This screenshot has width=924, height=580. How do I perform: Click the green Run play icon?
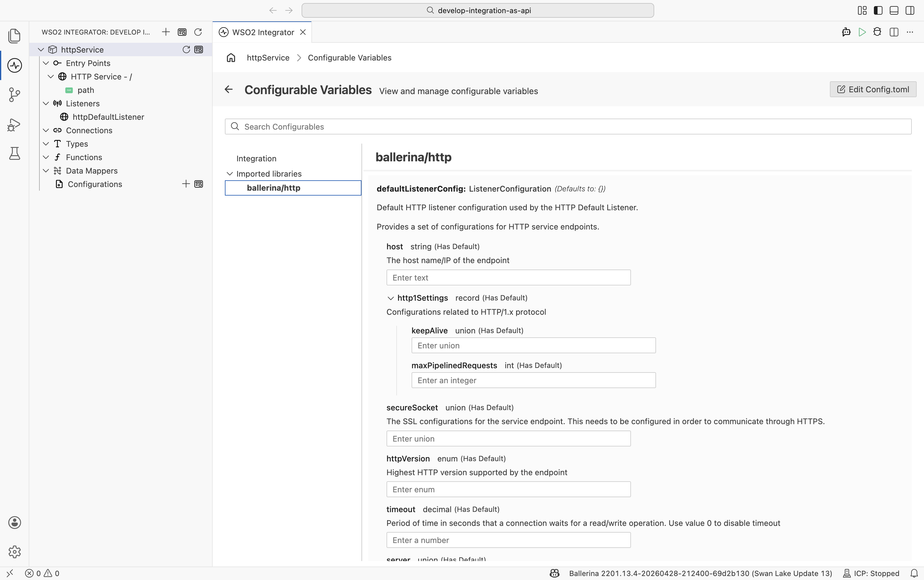pos(862,32)
